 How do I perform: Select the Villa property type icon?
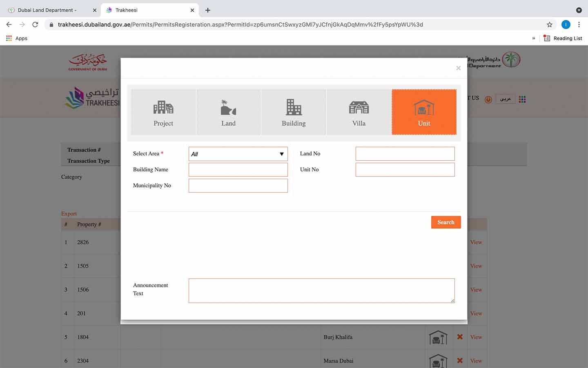[359, 112]
